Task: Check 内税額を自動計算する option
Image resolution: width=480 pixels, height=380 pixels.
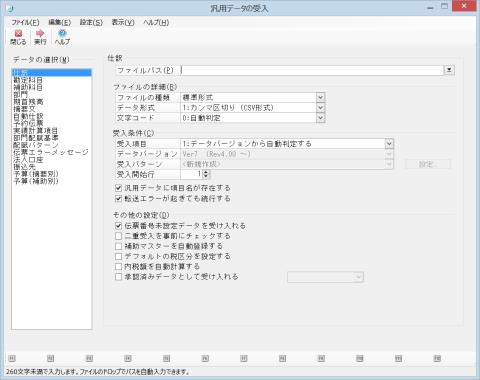Action: tap(118, 267)
